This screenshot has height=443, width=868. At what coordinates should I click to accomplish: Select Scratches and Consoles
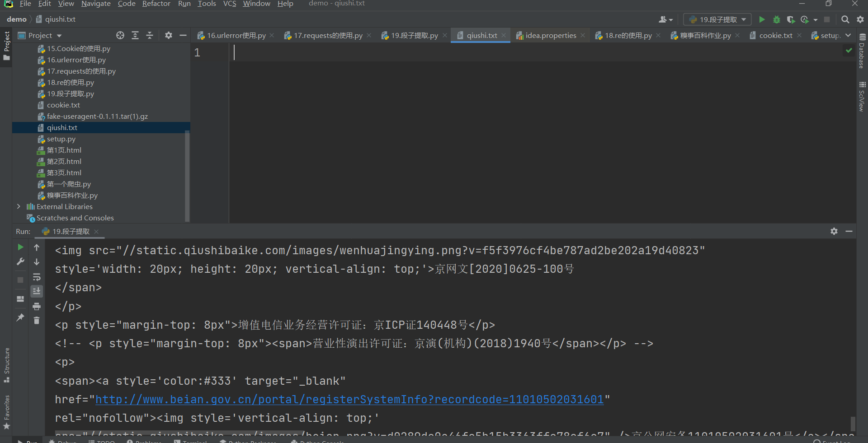click(x=75, y=218)
